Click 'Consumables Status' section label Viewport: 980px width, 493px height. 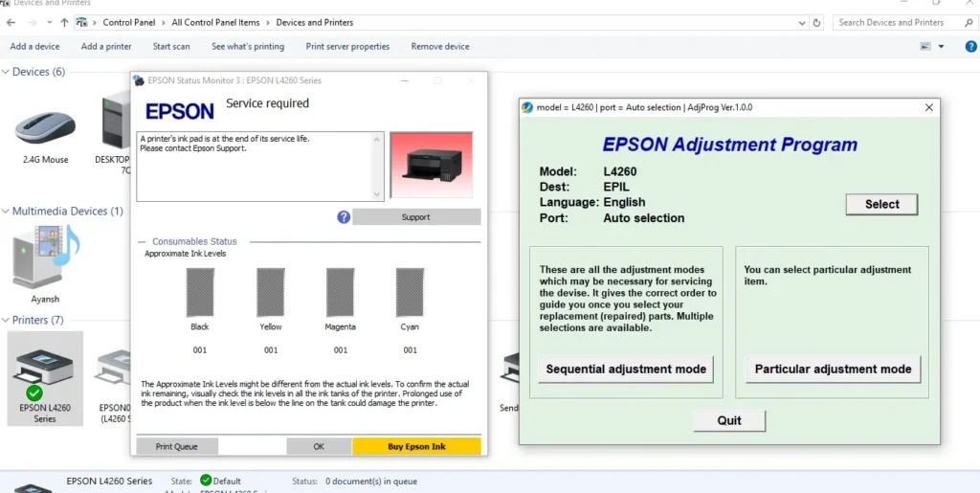194,241
